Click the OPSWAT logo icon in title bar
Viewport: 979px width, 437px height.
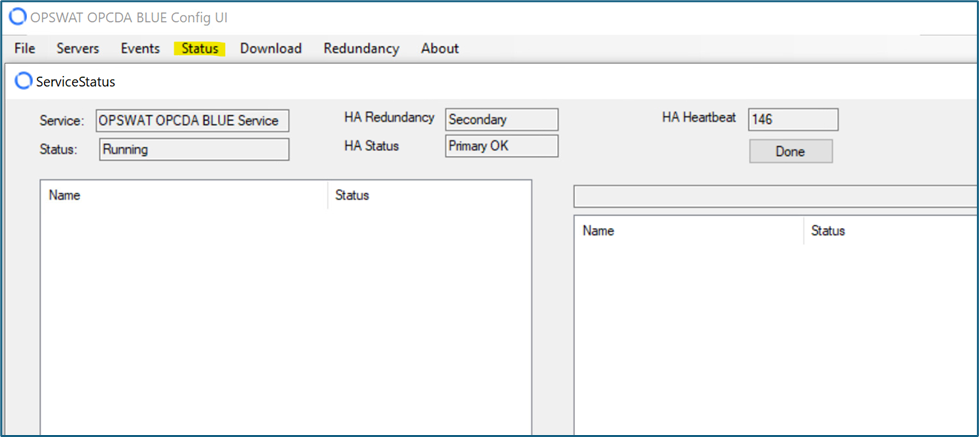click(18, 17)
